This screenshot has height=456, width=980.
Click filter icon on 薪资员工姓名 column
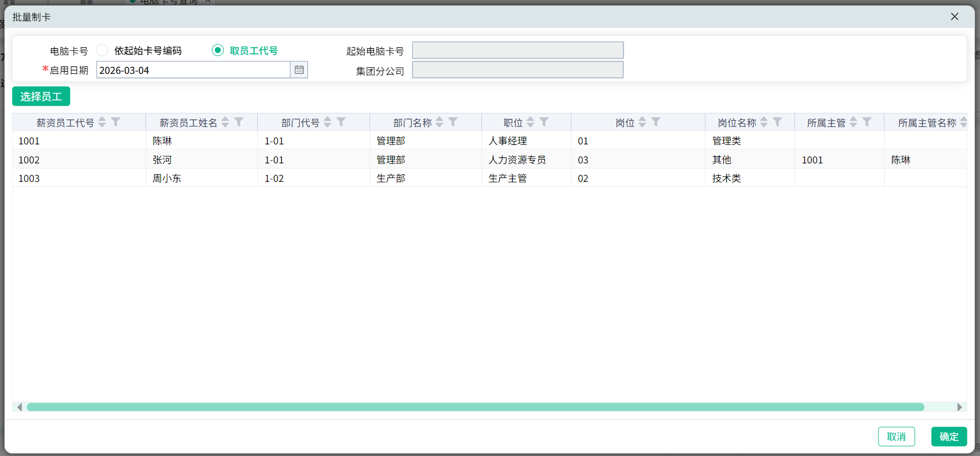click(239, 122)
